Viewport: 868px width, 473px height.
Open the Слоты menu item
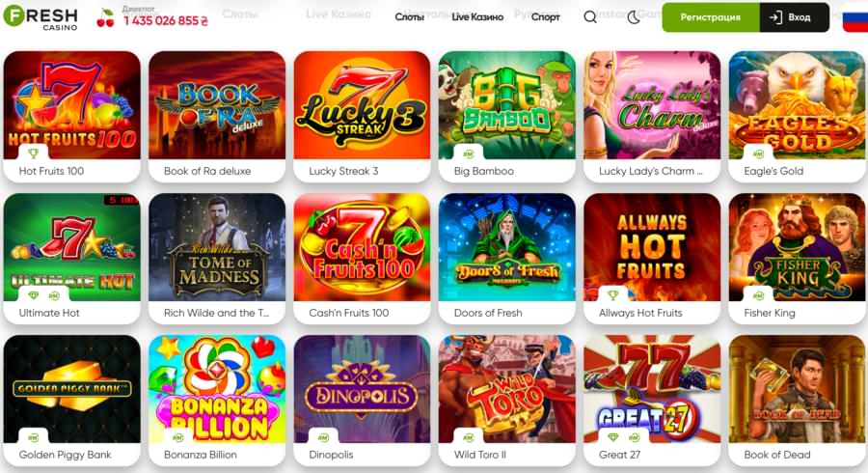tap(409, 17)
